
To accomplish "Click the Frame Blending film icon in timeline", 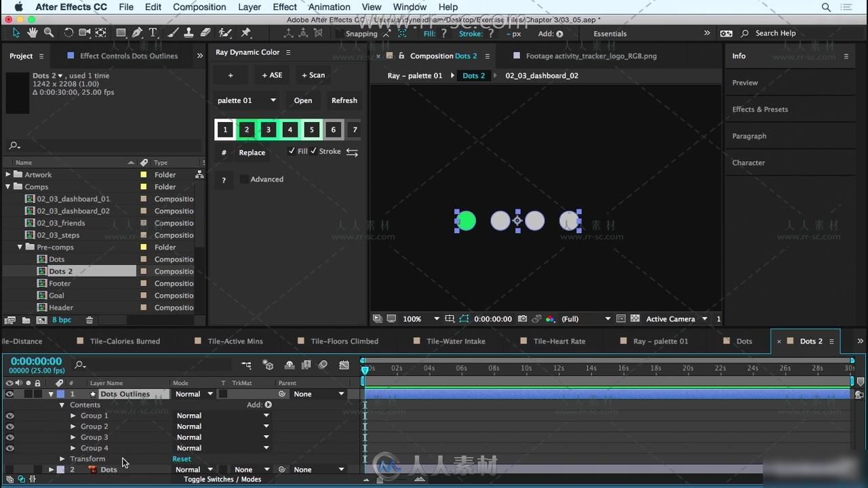I will click(x=306, y=365).
